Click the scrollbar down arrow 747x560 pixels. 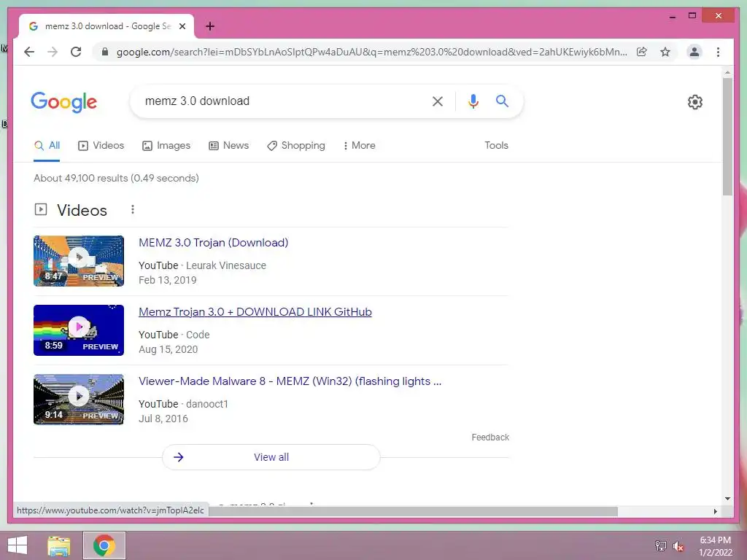(727, 499)
